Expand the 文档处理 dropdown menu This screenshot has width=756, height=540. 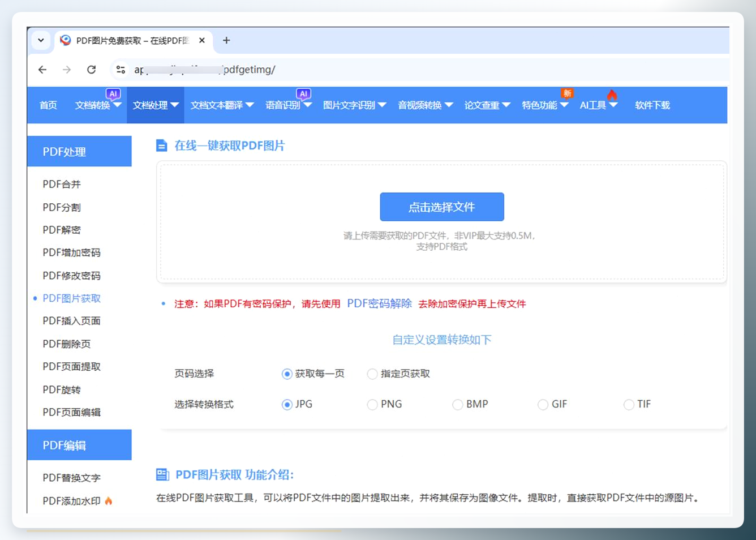pos(156,105)
